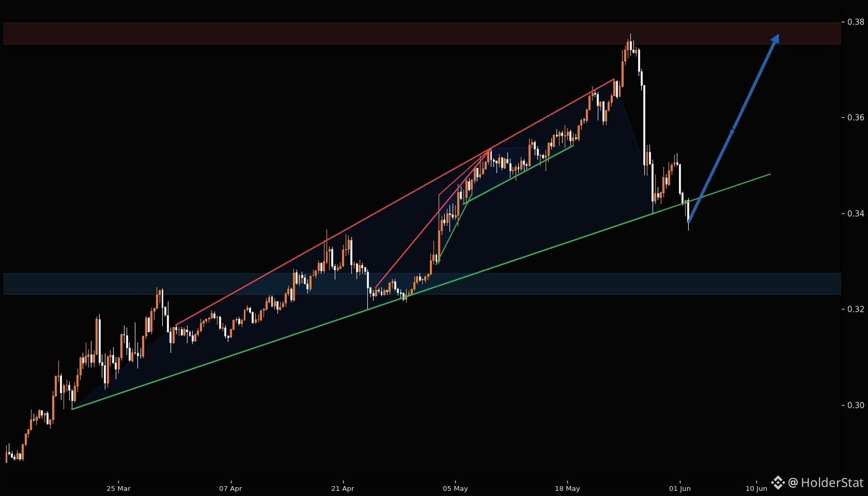Click the 0.36 price axis label
Screen dimensions: 868x496
[856, 117]
